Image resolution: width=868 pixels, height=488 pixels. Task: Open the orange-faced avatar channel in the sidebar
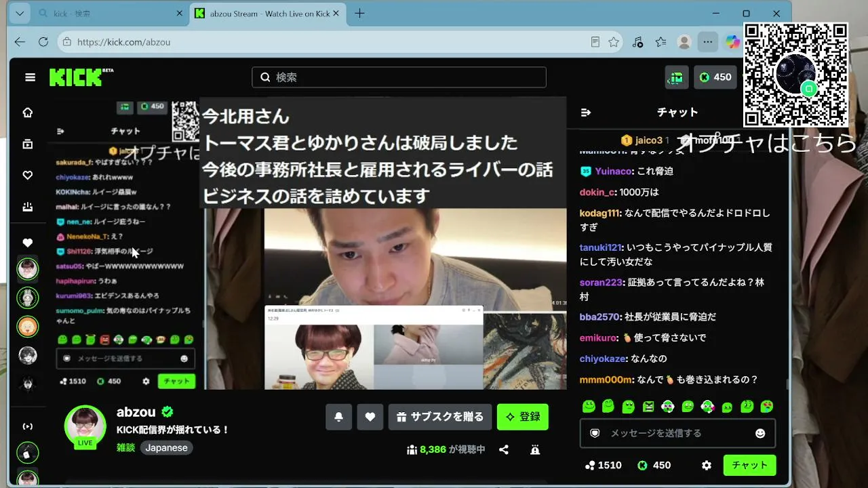click(x=28, y=327)
